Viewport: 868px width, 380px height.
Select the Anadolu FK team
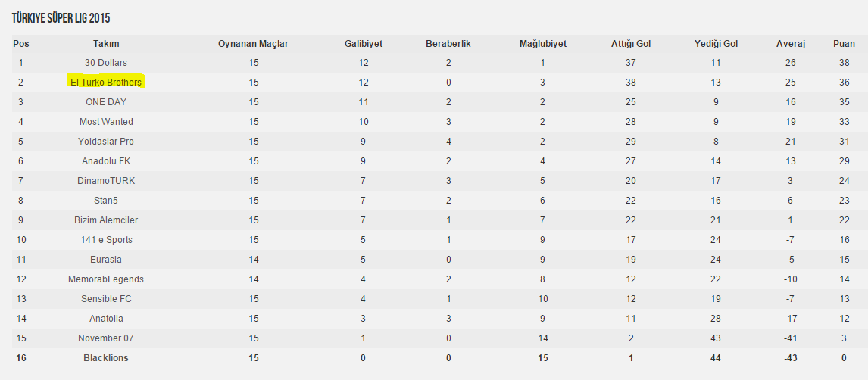pos(106,161)
